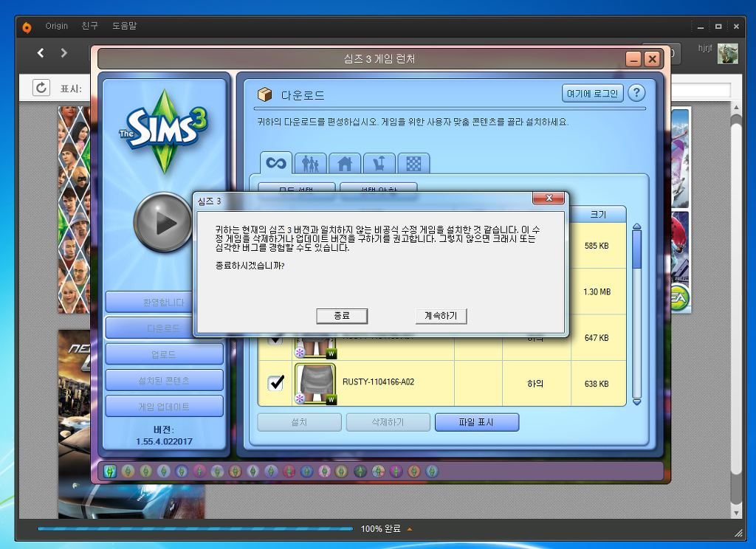Click the Origin orange logo icon
This screenshot has height=549, width=756.
27,27
